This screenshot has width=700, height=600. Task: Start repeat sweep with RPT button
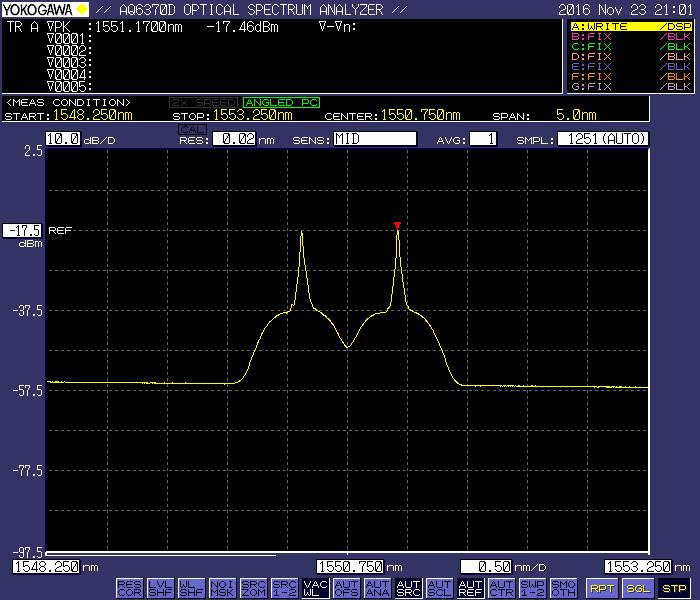pyautogui.click(x=602, y=588)
